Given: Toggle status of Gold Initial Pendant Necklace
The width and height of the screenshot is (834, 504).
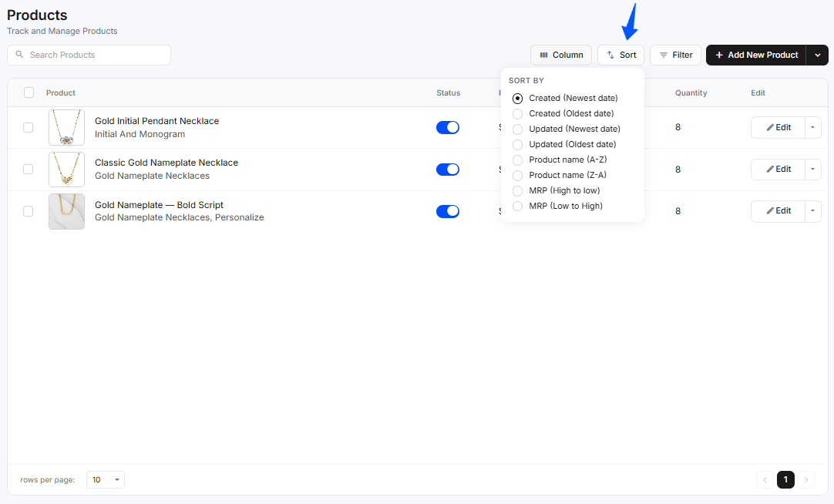Looking at the screenshot, I should pos(448,128).
